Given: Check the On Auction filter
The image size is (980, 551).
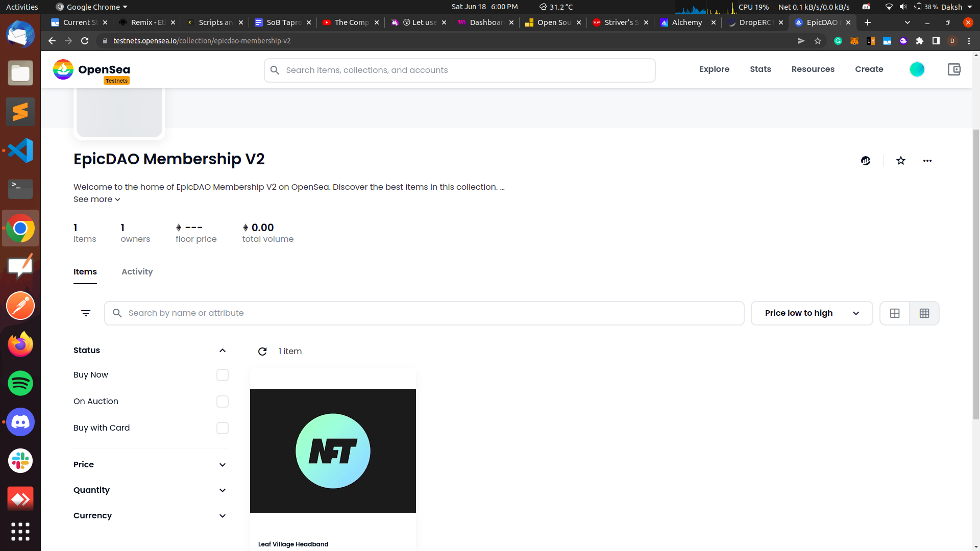Looking at the screenshot, I should point(222,402).
